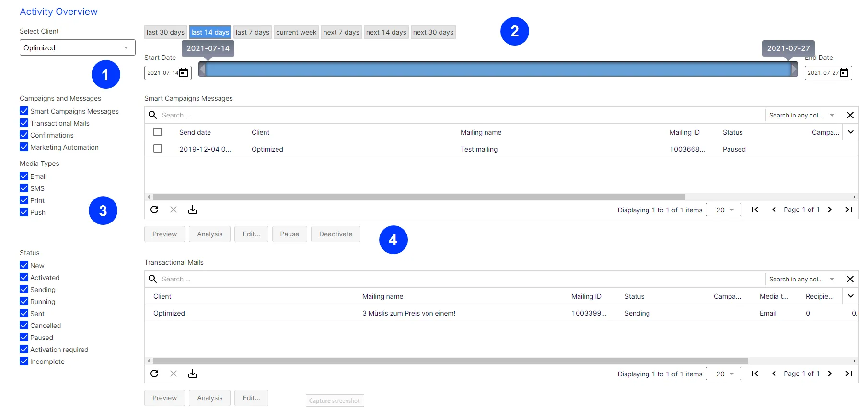Screen dimensions: 868x409
Task: Go to first page in Smart Campaigns table
Action: pyautogui.click(x=755, y=210)
